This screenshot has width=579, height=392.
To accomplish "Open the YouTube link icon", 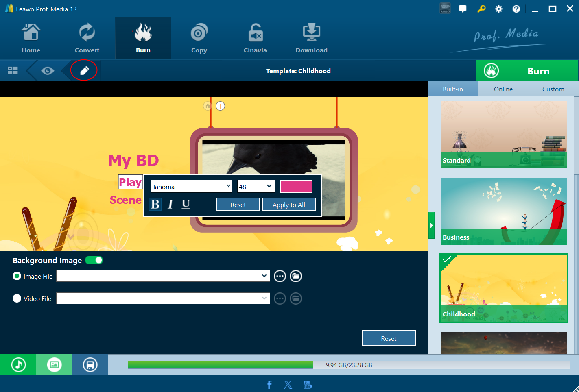I will [x=307, y=384].
